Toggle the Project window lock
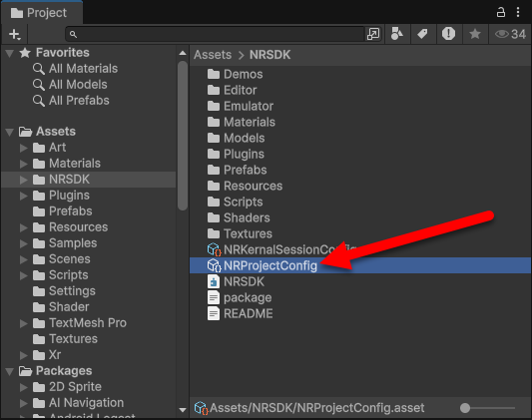 [x=500, y=12]
